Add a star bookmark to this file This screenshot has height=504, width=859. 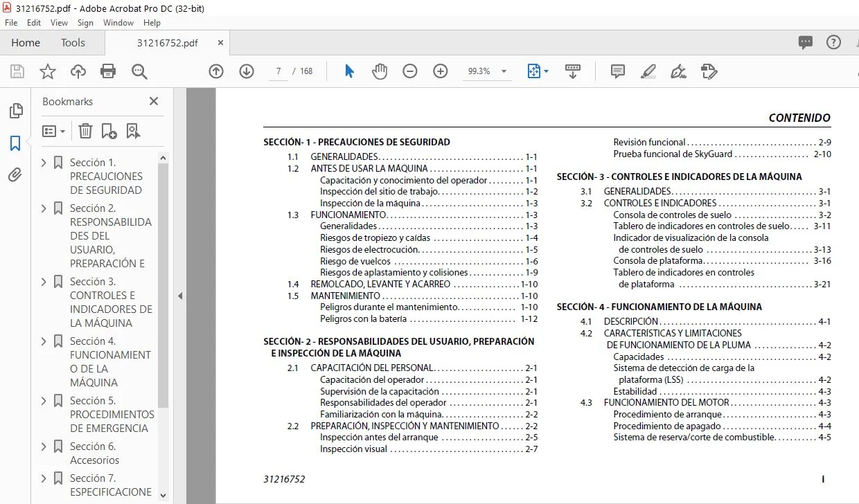[x=47, y=71]
